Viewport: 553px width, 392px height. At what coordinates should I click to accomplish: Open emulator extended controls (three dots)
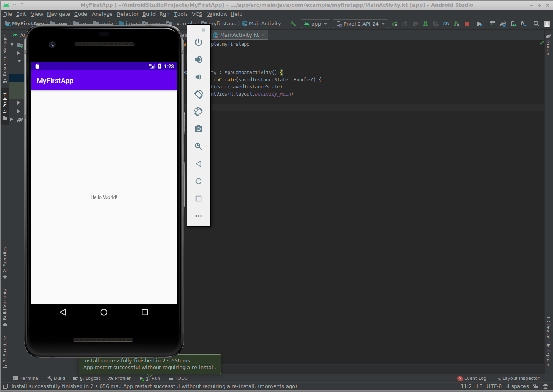[x=199, y=216]
